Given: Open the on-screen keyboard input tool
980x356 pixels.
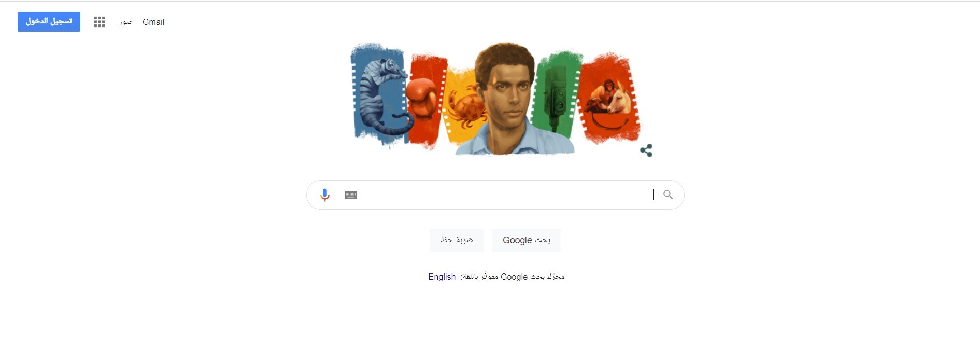Looking at the screenshot, I should point(351,195).
